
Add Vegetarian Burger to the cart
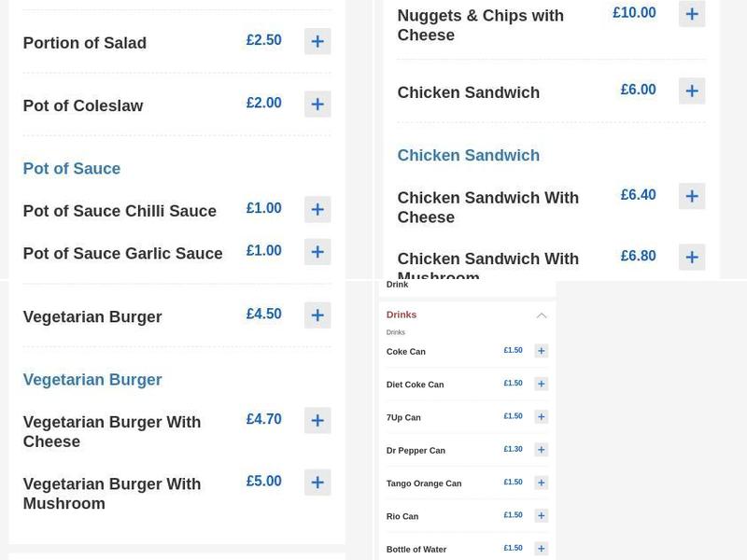pos(317,315)
